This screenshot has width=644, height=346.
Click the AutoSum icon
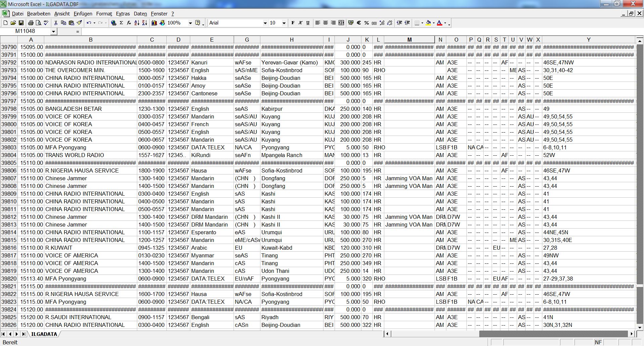[121, 23]
